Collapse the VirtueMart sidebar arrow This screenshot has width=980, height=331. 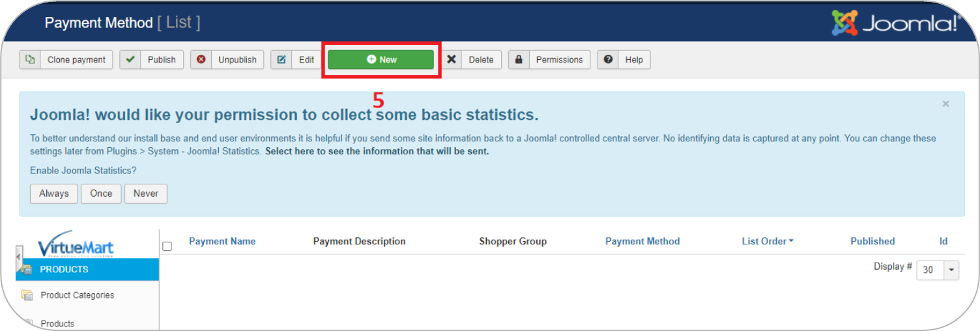click(19, 257)
